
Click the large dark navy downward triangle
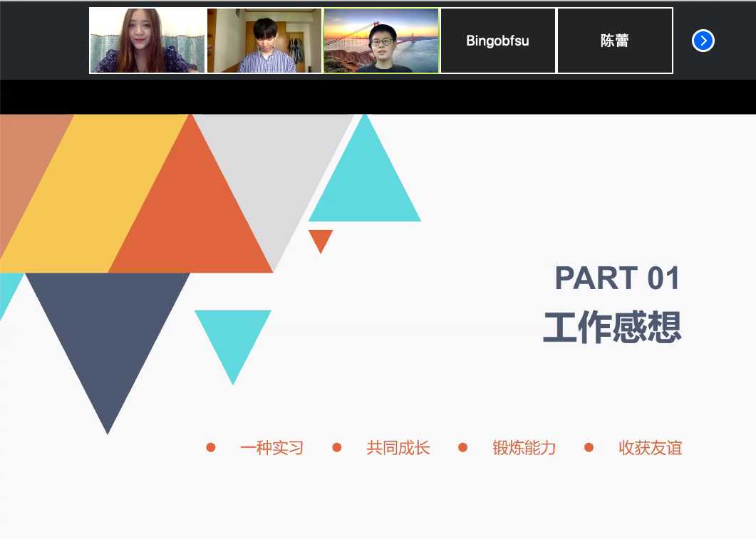pyautogui.click(x=108, y=328)
